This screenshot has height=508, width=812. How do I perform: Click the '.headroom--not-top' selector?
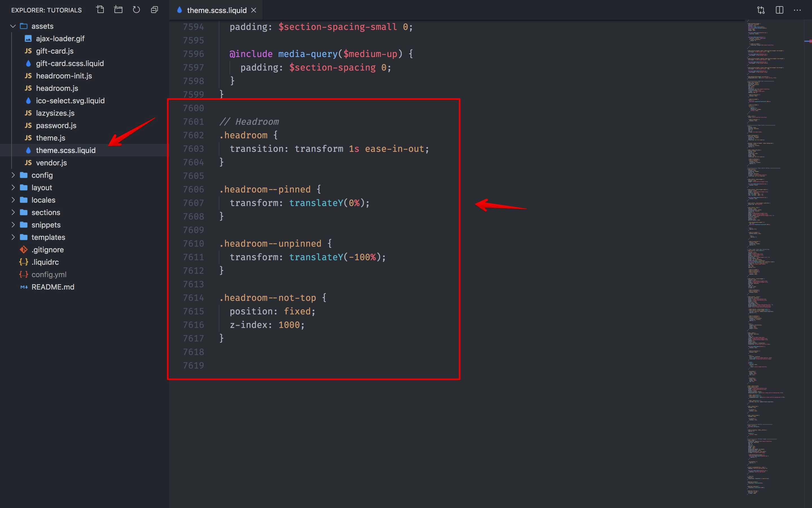pos(267,298)
